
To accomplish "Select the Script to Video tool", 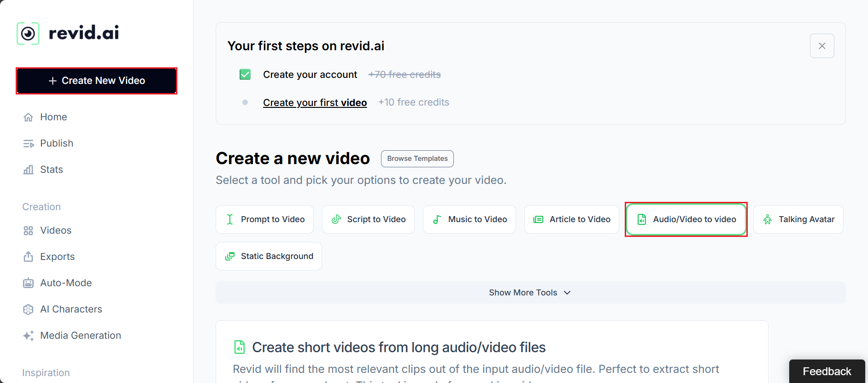I will [x=368, y=219].
